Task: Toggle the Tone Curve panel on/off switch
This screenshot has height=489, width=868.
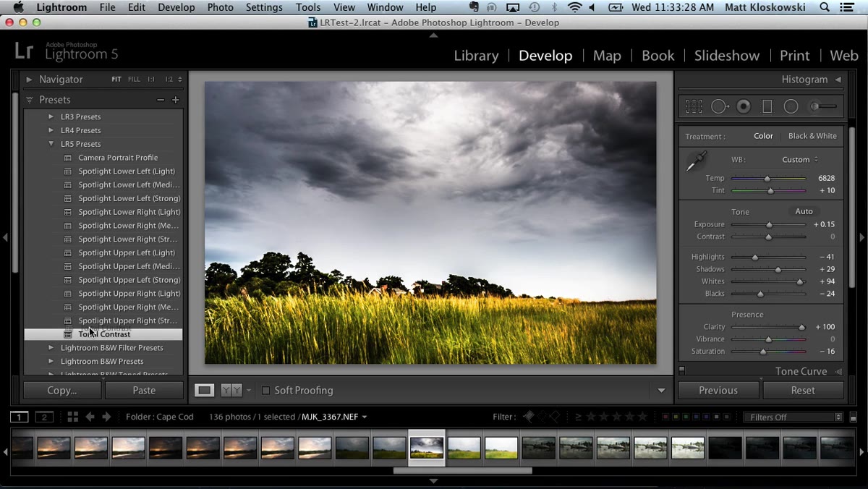Action: tap(681, 370)
